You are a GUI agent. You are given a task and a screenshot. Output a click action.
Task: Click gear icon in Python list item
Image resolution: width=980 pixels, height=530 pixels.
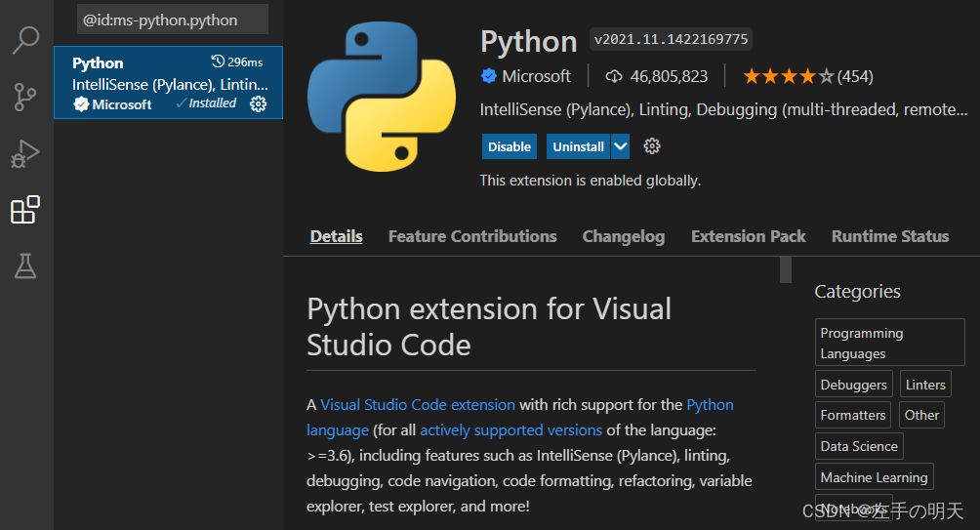click(x=258, y=103)
